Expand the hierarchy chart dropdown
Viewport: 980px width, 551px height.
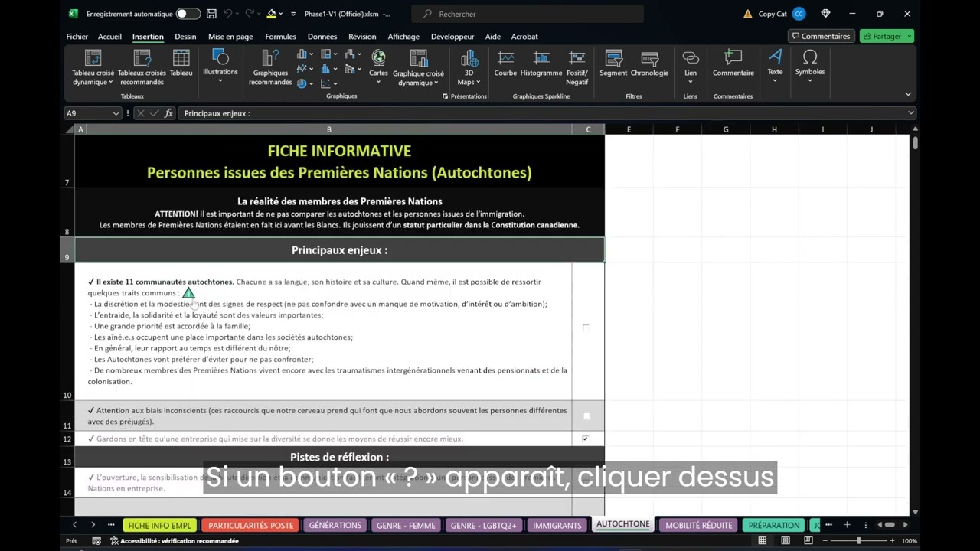335,54
